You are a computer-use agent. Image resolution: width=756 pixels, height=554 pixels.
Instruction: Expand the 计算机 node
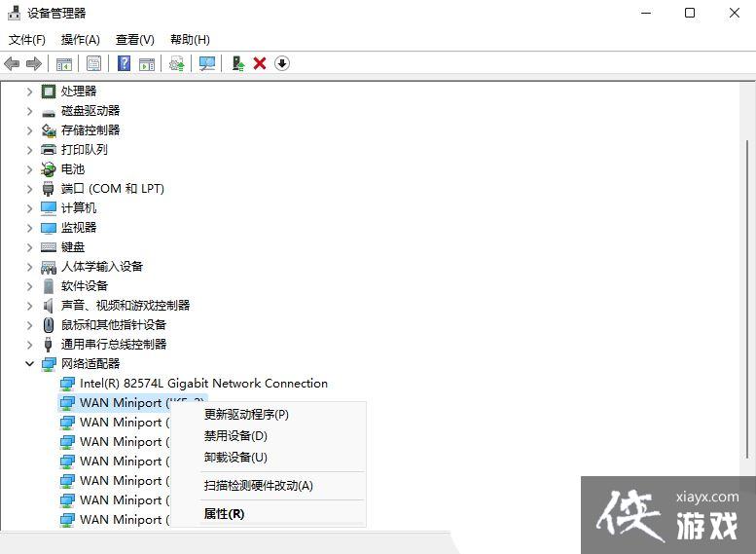pyautogui.click(x=29, y=208)
